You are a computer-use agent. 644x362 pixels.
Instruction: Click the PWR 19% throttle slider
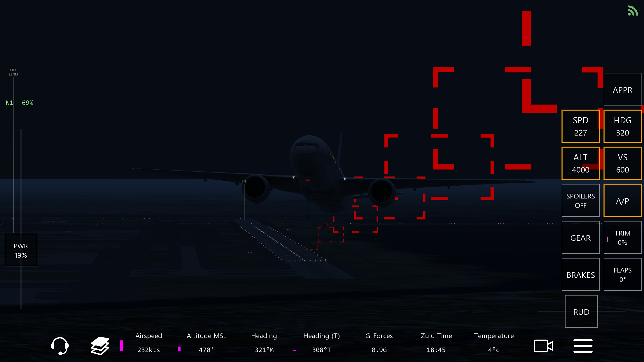pos(21,250)
